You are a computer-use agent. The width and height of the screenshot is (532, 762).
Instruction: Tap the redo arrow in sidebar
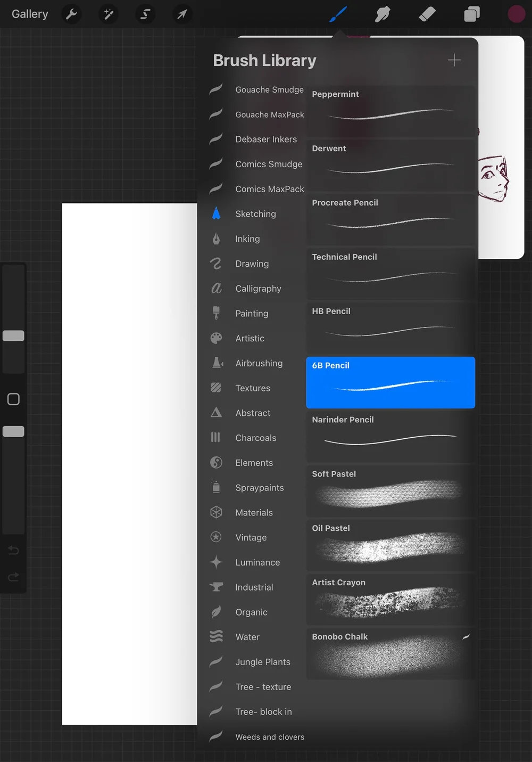coord(13,577)
